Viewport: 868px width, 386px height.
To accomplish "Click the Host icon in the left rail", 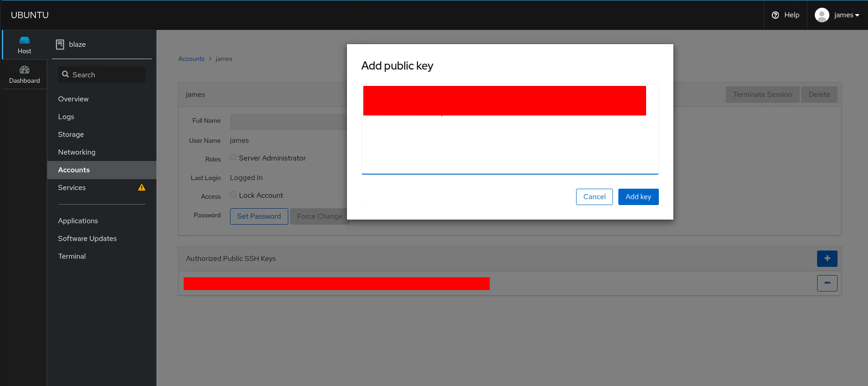I will point(25,40).
